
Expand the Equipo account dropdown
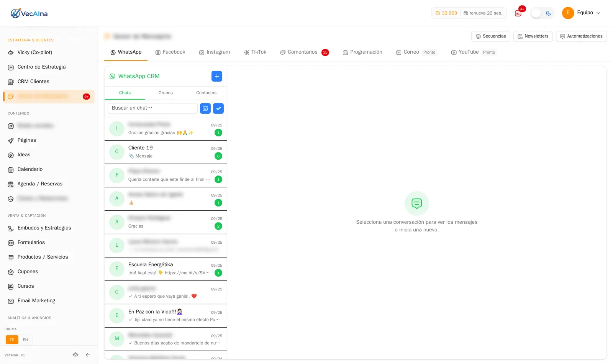(x=581, y=13)
